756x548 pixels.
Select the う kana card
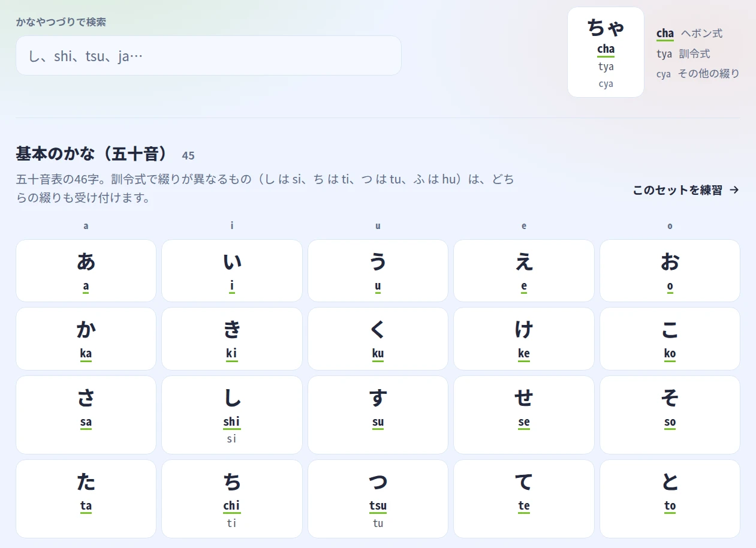click(x=378, y=270)
